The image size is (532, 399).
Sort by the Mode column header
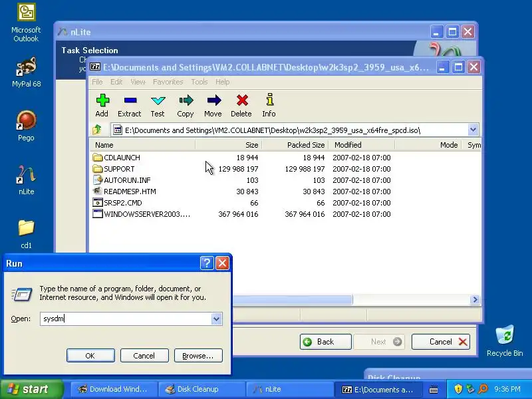click(428, 145)
